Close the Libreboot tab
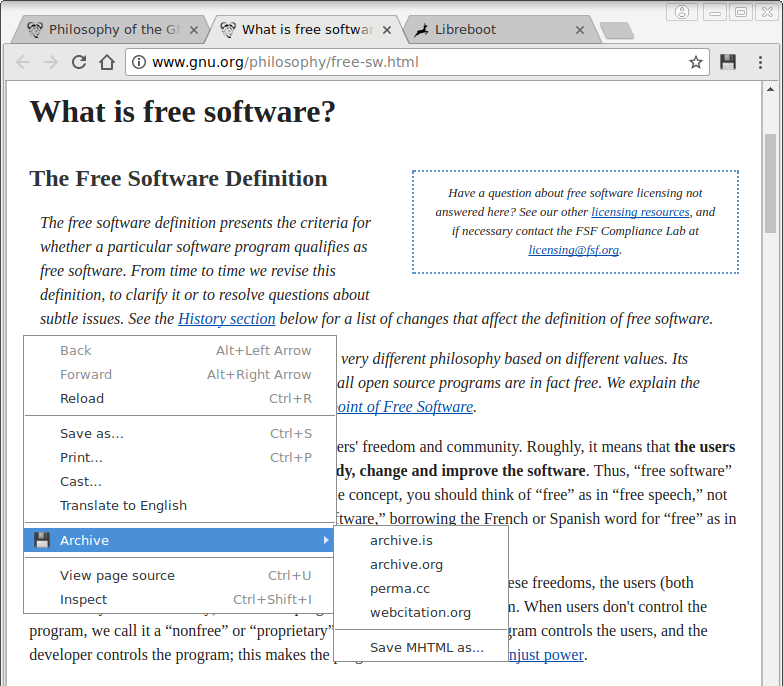 click(x=580, y=30)
